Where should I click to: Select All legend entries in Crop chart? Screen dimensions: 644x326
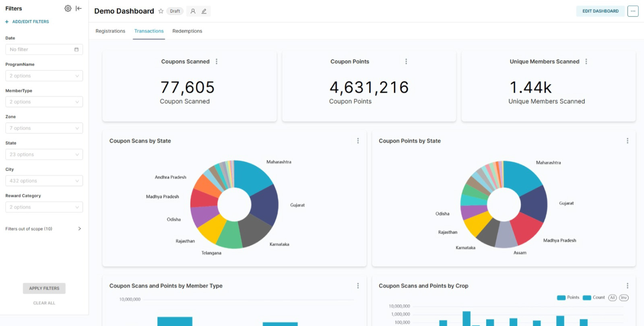(612, 298)
